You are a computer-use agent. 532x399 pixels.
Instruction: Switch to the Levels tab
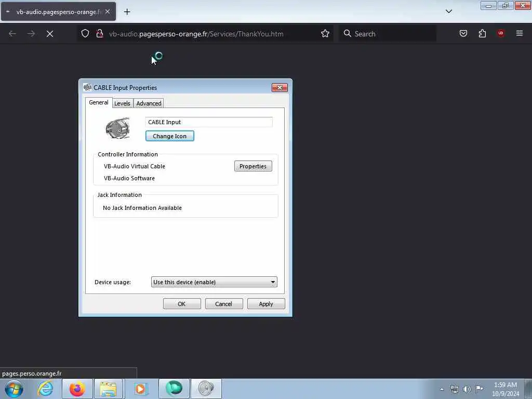(x=122, y=103)
